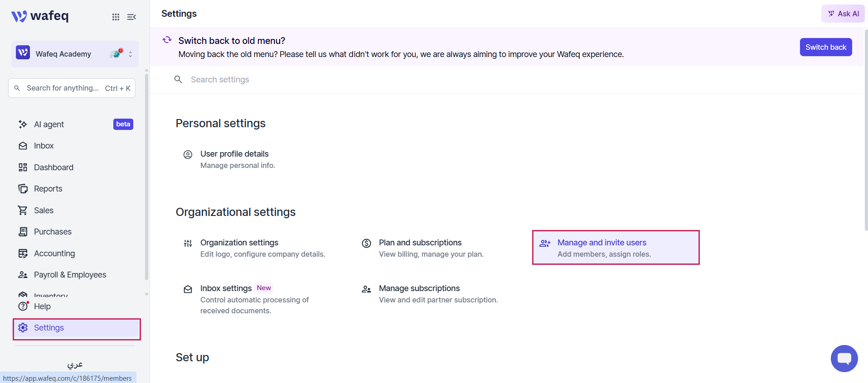Click the rocket setup progress icon
The height and width of the screenshot is (383, 868).
(116, 54)
